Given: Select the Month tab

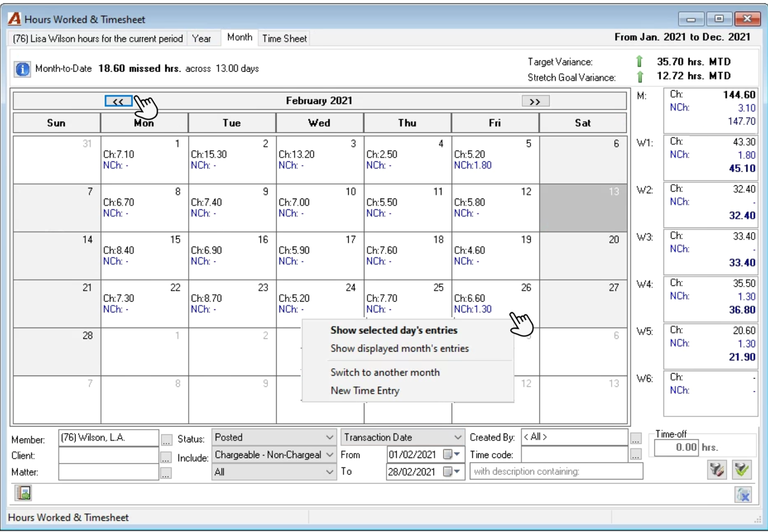Looking at the screenshot, I should coord(239,38).
